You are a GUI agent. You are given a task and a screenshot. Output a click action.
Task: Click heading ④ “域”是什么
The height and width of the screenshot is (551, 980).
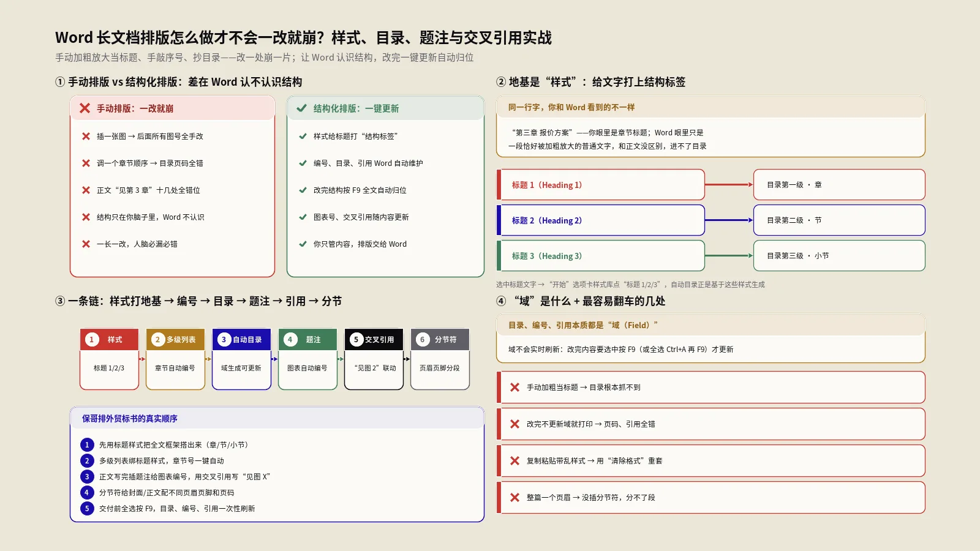coord(581,301)
